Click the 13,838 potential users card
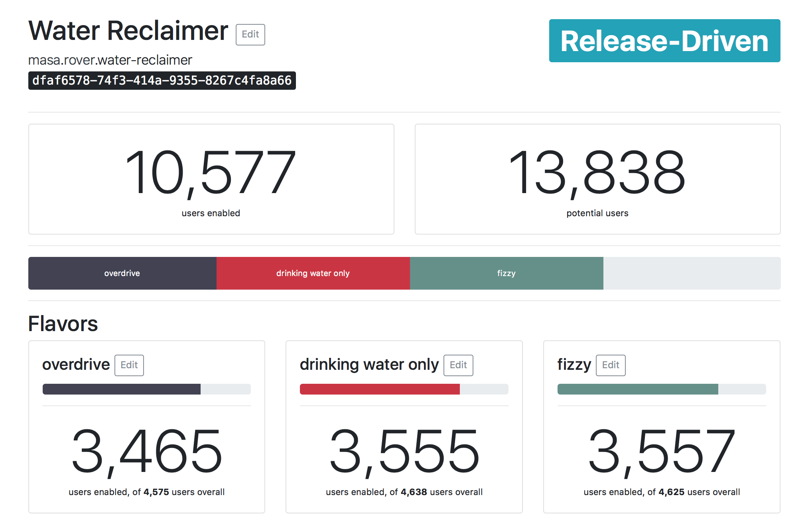This screenshot has width=812, height=525. tap(597, 179)
